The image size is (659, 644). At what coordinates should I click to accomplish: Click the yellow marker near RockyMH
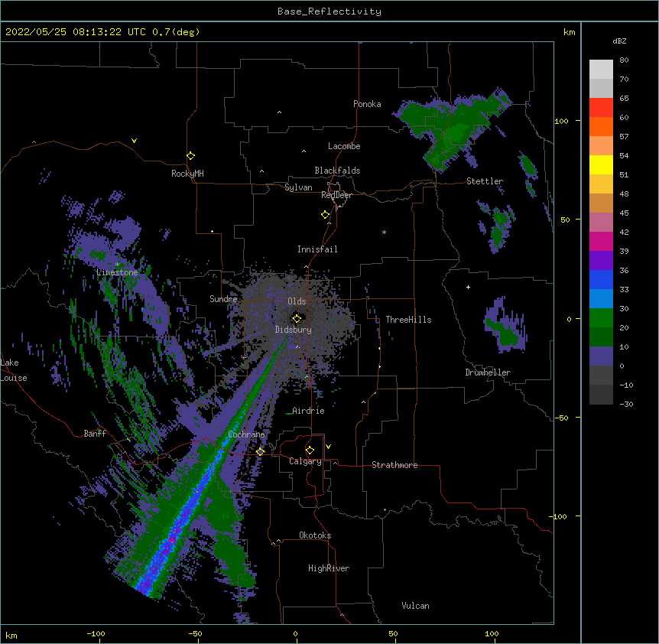[x=191, y=155]
